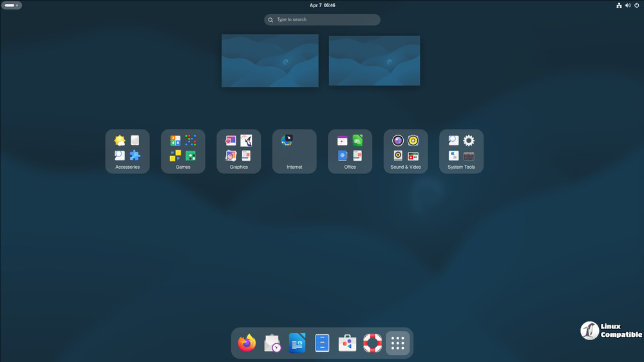Open Evolution mail and calendar in dock
The height and width of the screenshot is (362, 644).
[272, 343]
